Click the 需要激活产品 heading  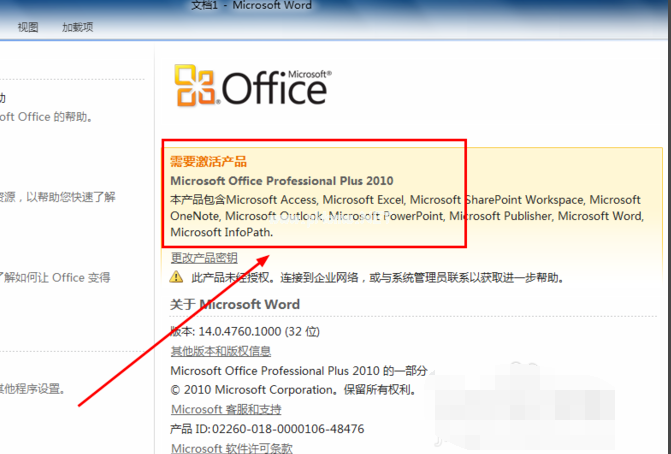[x=208, y=161]
